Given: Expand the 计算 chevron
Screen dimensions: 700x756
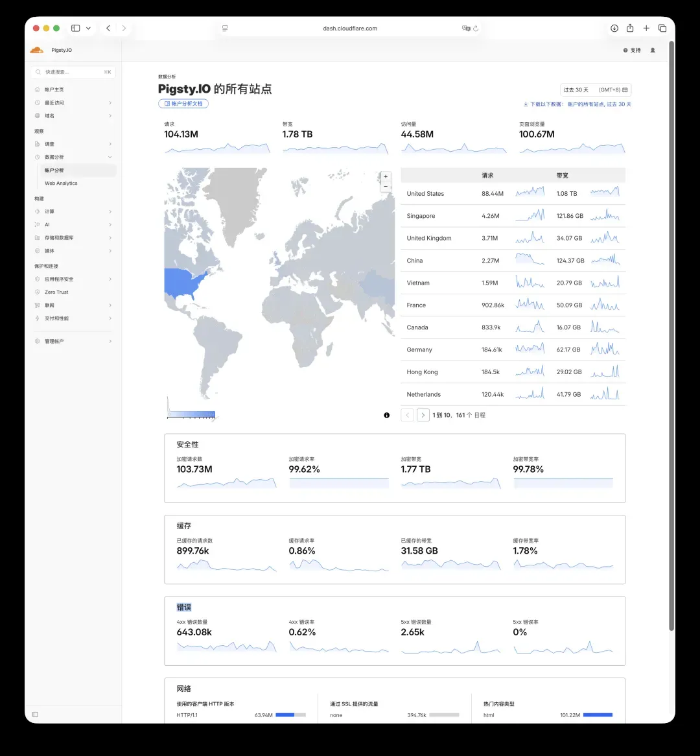Looking at the screenshot, I should (x=110, y=211).
